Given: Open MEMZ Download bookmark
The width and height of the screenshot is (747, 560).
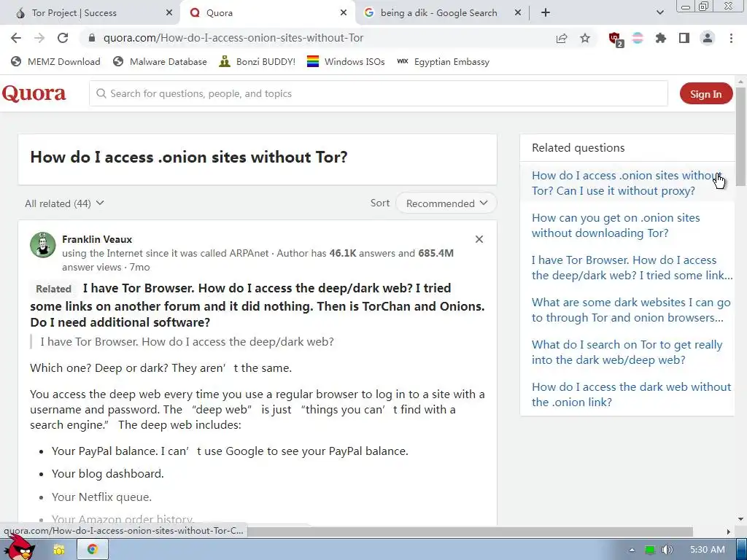Looking at the screenshot, I should tap(55, 62).
